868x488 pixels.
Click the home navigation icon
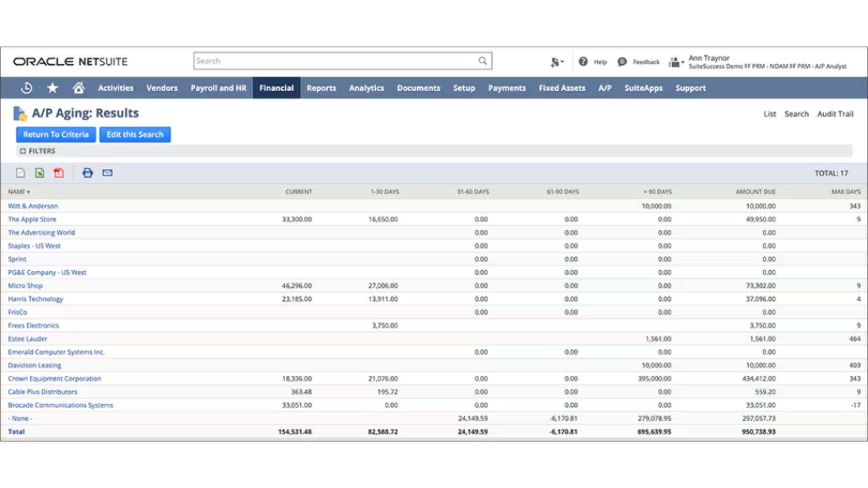pos(78,88)
